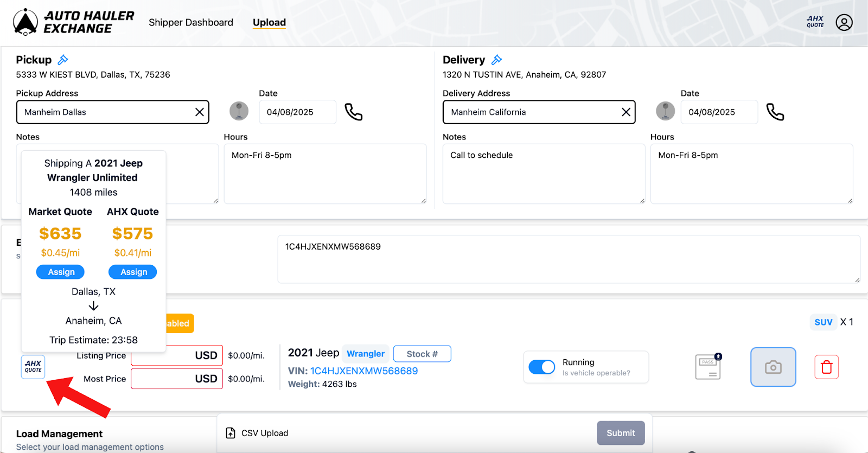This screenshot has height=453, width=868.
Task: Click the delivery phone icon
Action: pos(775,112)
